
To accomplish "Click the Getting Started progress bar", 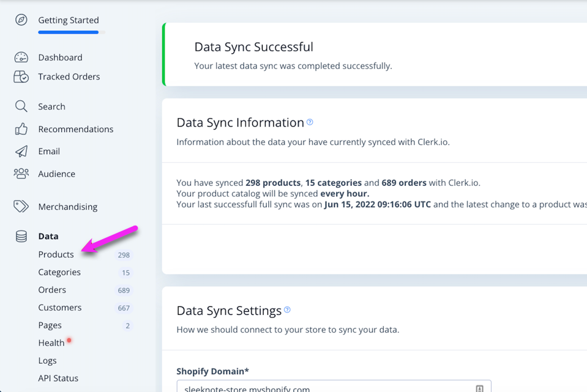I will coord(72,32).
